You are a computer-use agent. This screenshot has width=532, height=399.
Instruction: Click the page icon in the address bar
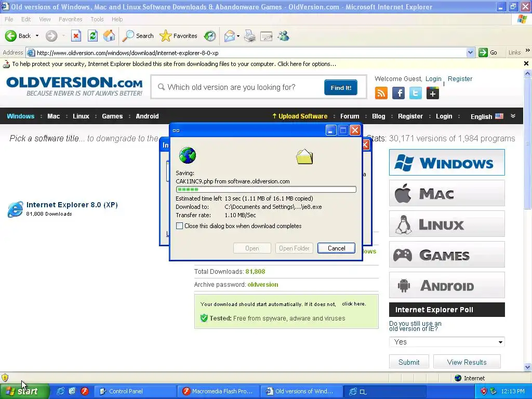(x=31, y=52)
